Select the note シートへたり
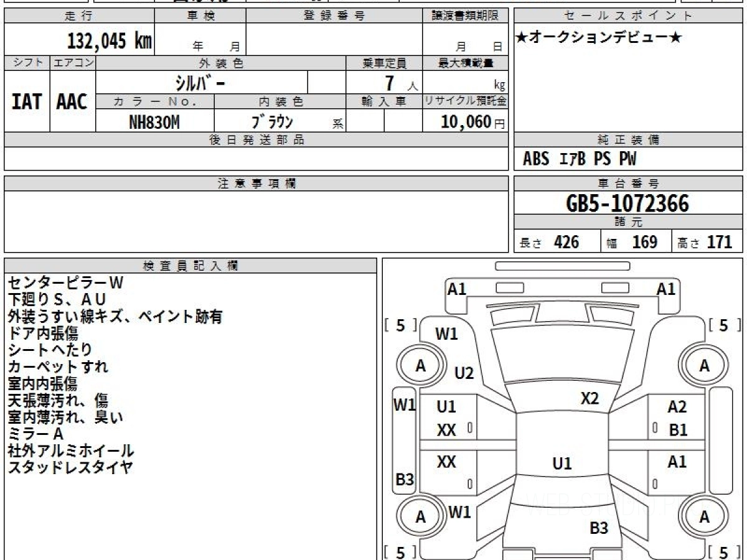This screenshot has width=747, height=560. [x=50, y=350]
